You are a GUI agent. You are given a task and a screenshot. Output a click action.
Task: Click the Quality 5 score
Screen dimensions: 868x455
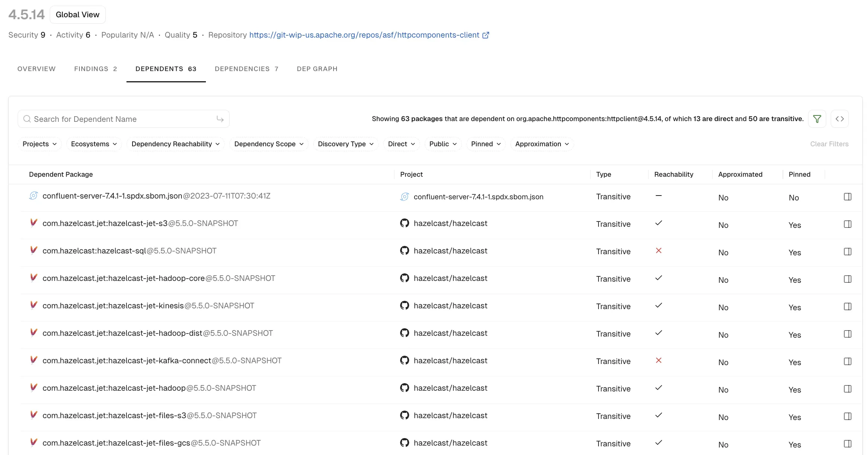click(181, 35)
